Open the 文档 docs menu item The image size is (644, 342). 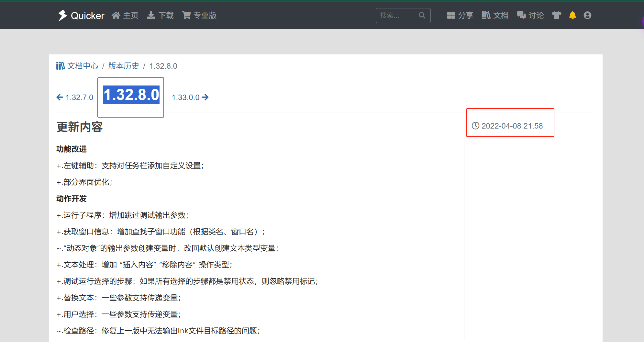[x=495, y=15]
